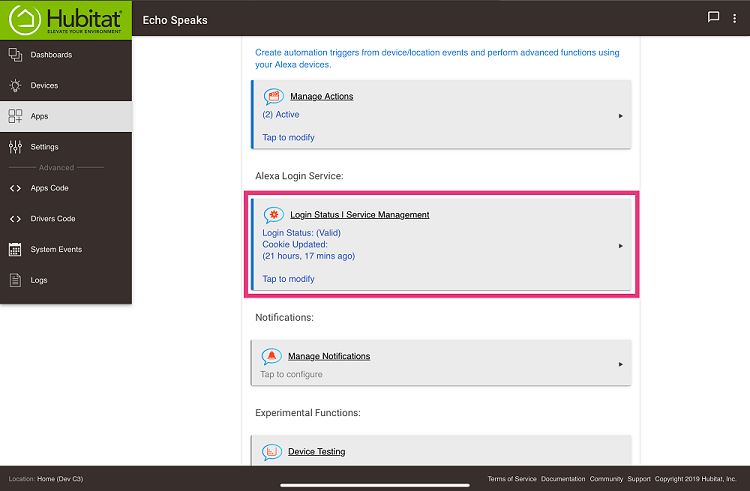Click the Login Status: (Valid) text

301,233
